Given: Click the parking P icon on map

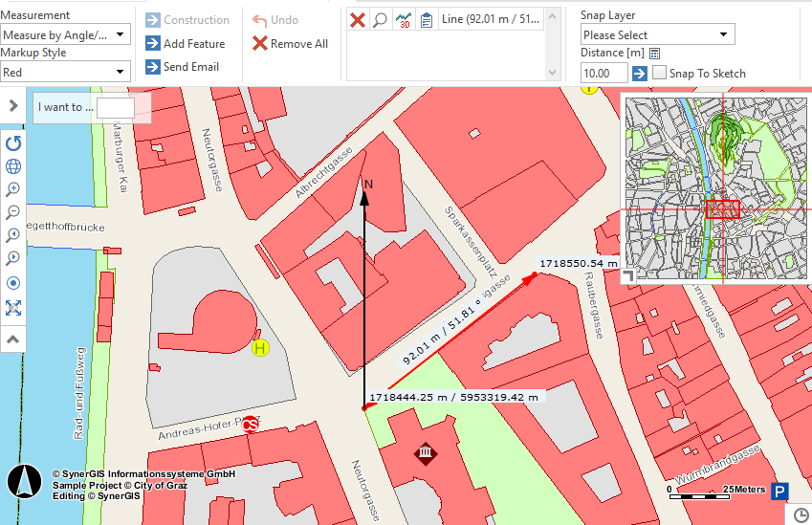Looking at the screenshot, I should coord(780,492).
